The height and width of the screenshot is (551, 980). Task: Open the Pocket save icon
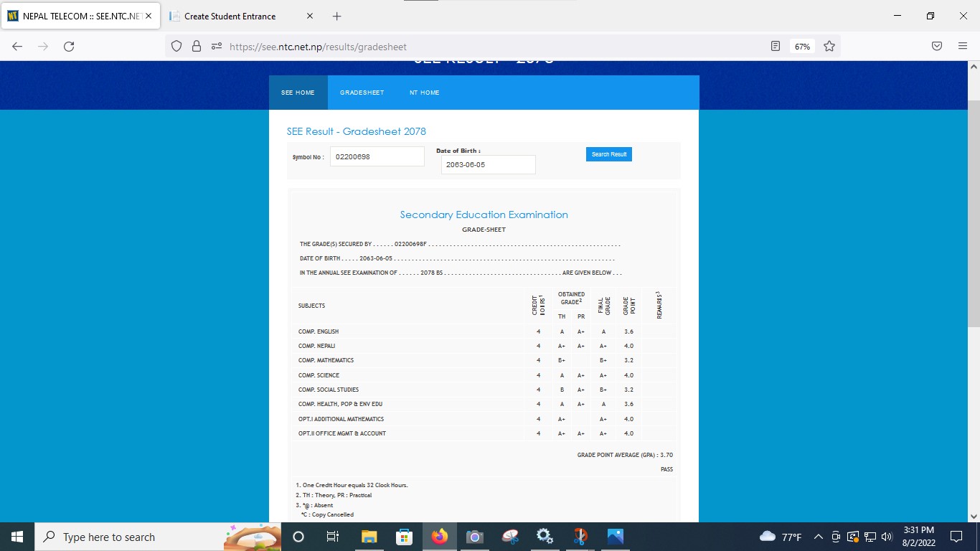937,47
